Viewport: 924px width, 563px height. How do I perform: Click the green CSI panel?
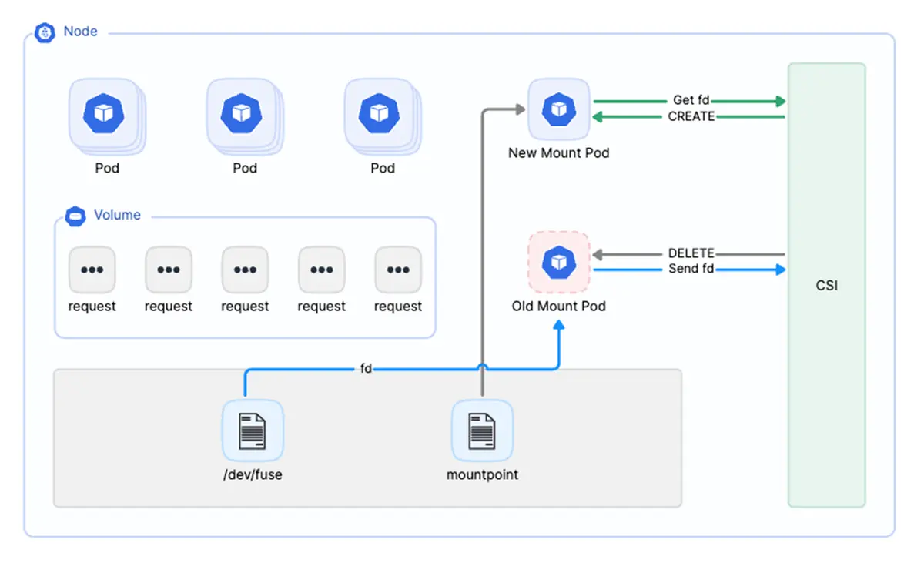click(x=826, y=285)
